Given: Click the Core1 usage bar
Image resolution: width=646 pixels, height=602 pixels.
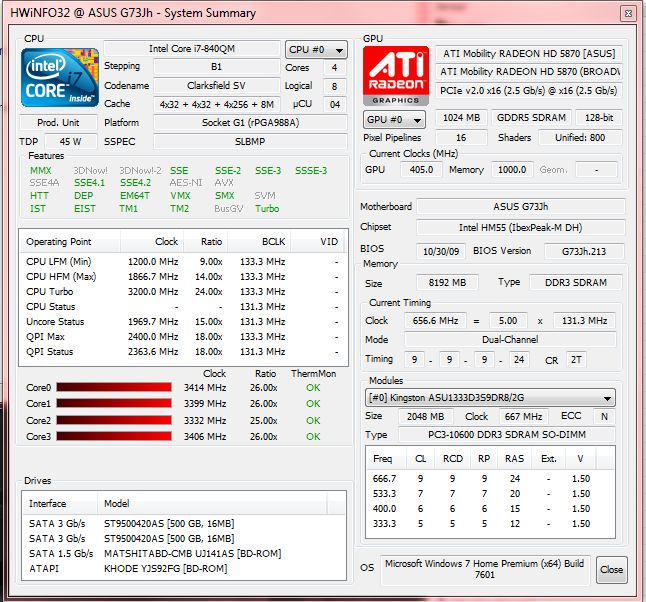Looking at the screenshot, I should pyautogui.click(x=114, y=403).
